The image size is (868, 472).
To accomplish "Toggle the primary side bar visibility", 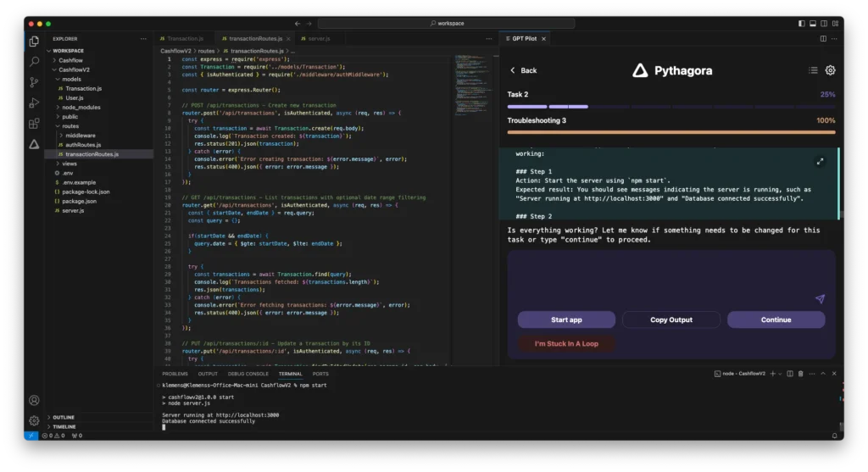I will point(802,23).
